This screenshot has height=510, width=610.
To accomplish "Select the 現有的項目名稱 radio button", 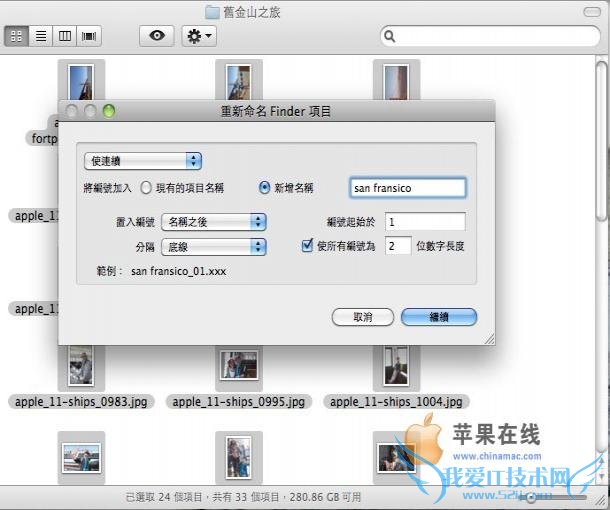I will (x=146, y=188).
